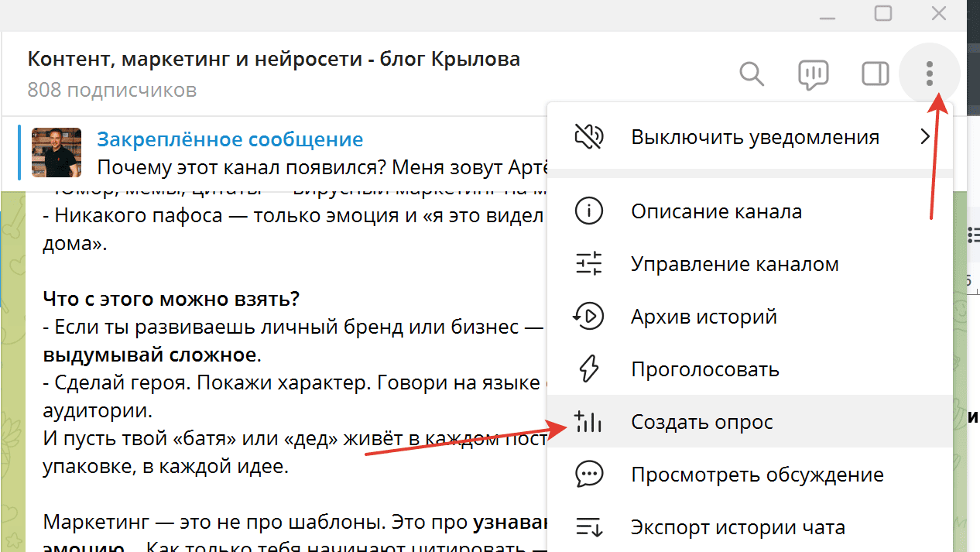Click the info circle icon next to Описание канала
980x552 pixels.
(x=588, y=211)
